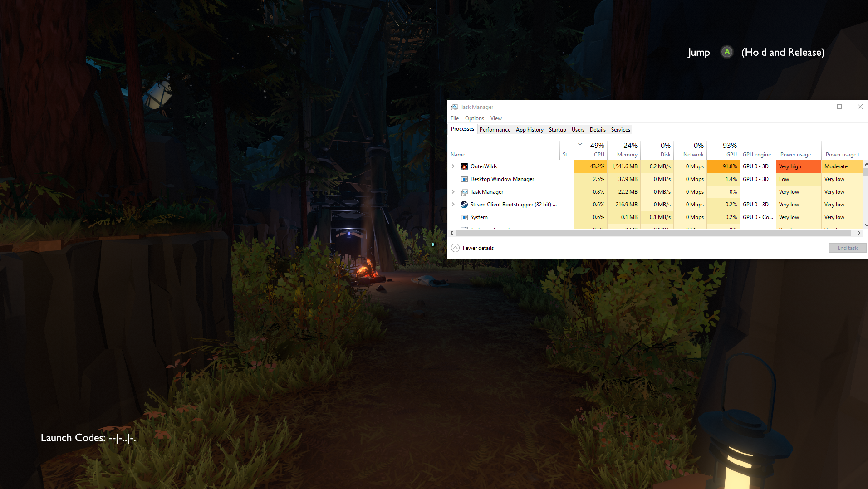Open the File menu

pos(455,118)
